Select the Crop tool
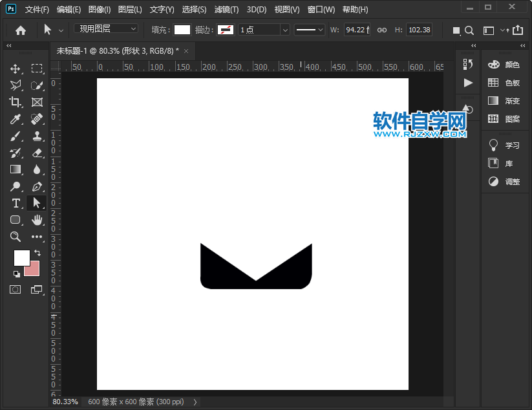Image resolution: width=532 pixels, height=410 pixels. pyautogui.click(x=16, y=102)
